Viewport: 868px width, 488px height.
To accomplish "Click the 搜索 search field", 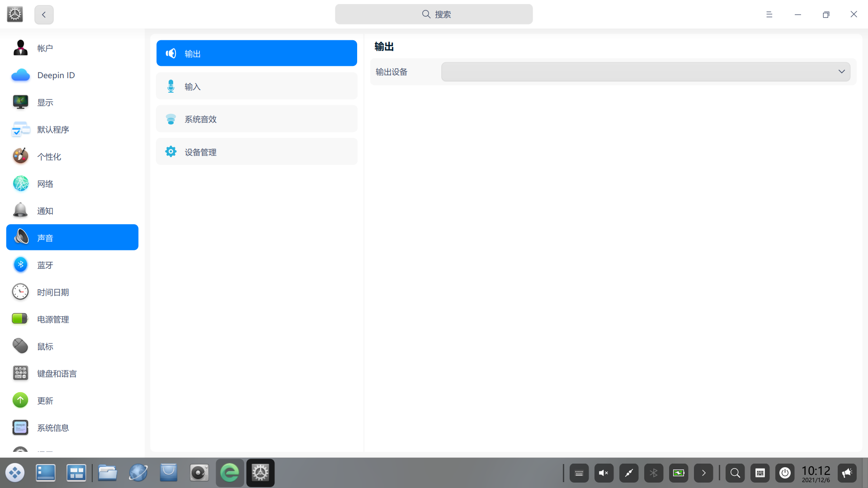I will click(x=434, y=14).
